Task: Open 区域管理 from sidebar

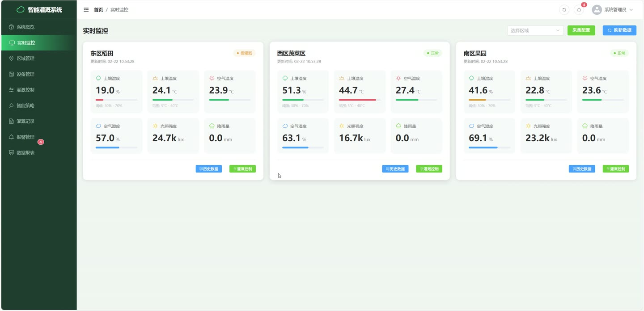Action: (38, 59)
